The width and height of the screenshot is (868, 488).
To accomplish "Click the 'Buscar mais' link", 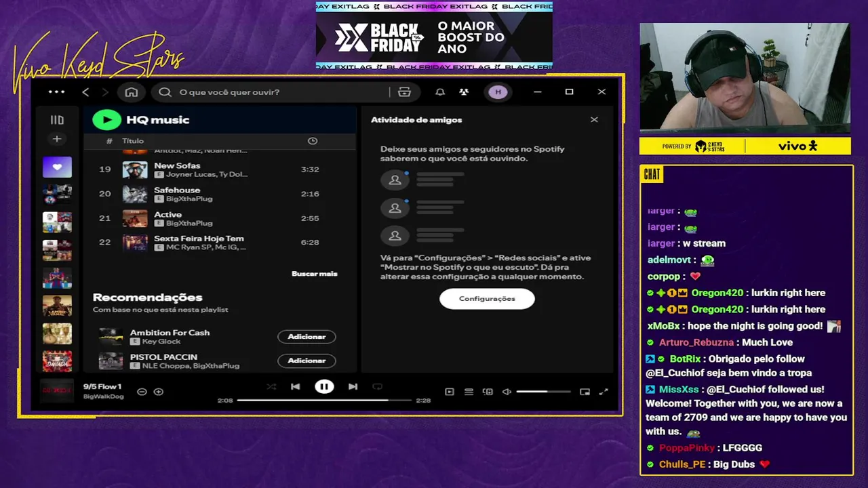I will point(314,274).
